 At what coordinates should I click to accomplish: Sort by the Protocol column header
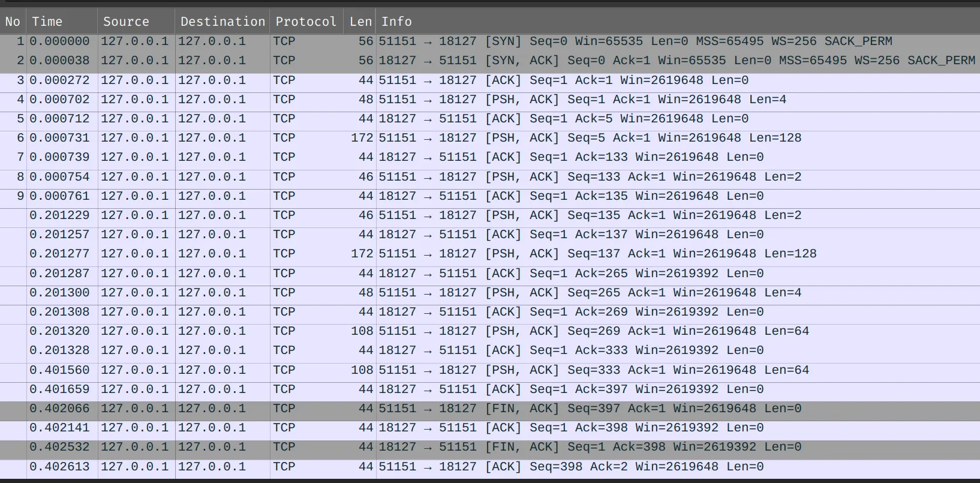[306, 22]
